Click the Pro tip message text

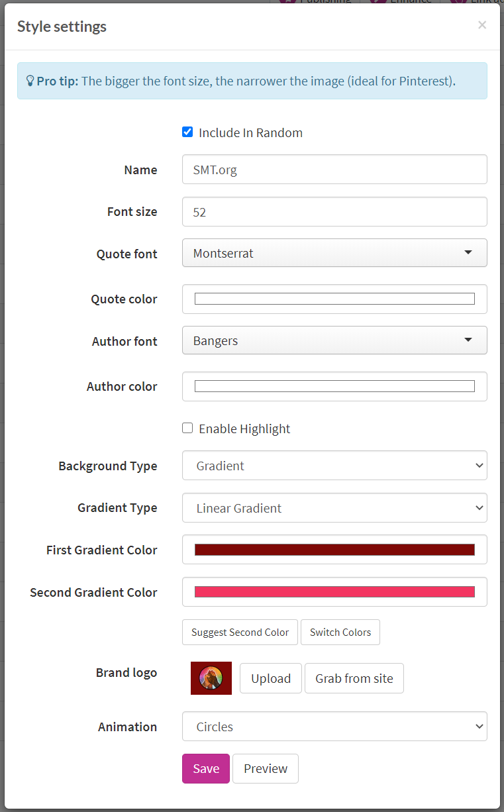click(x=246, y=81)
